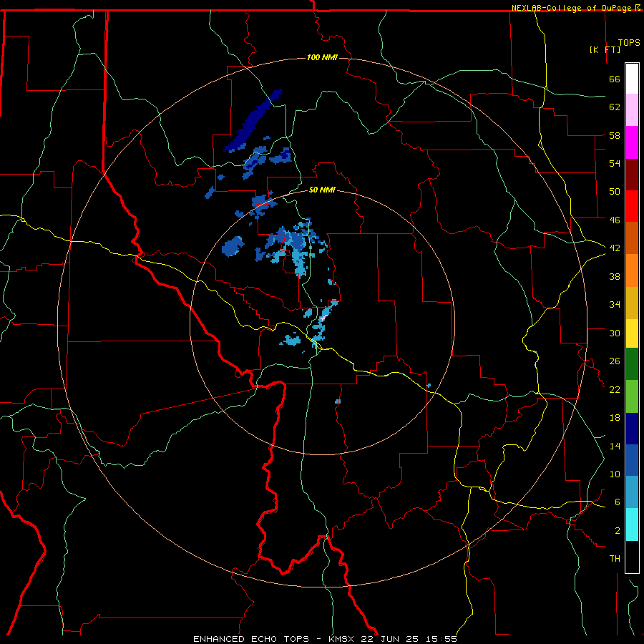Image resolution: width=644 pixels, height=644 pixels.
Task: Click the legend value "42"
Action: [615, 248]
